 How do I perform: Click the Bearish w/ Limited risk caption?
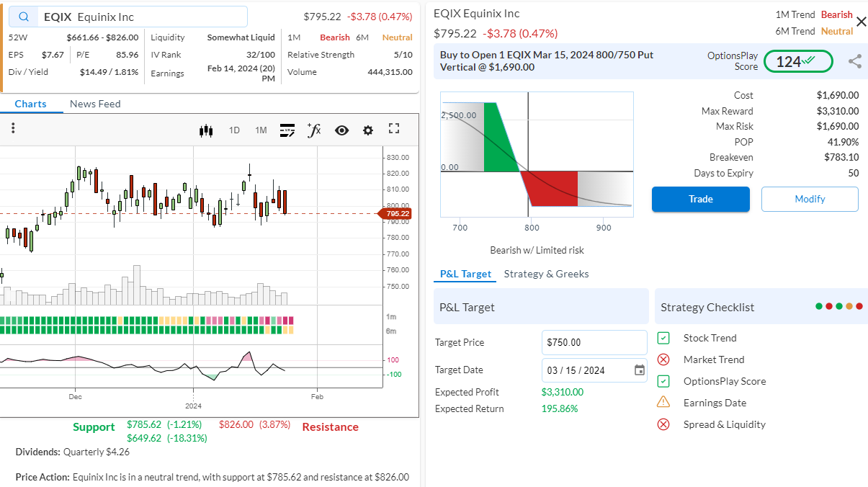[x=537, y=250]
